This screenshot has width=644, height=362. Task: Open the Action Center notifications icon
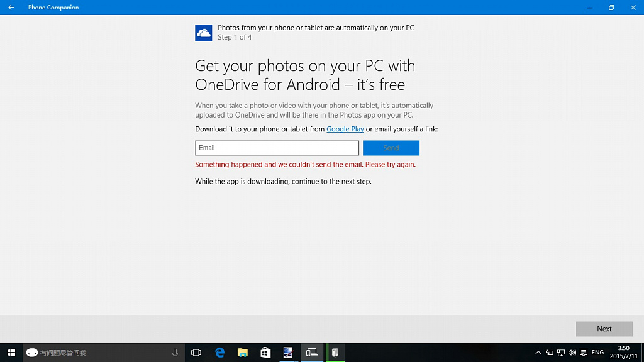tap(584, 353)
